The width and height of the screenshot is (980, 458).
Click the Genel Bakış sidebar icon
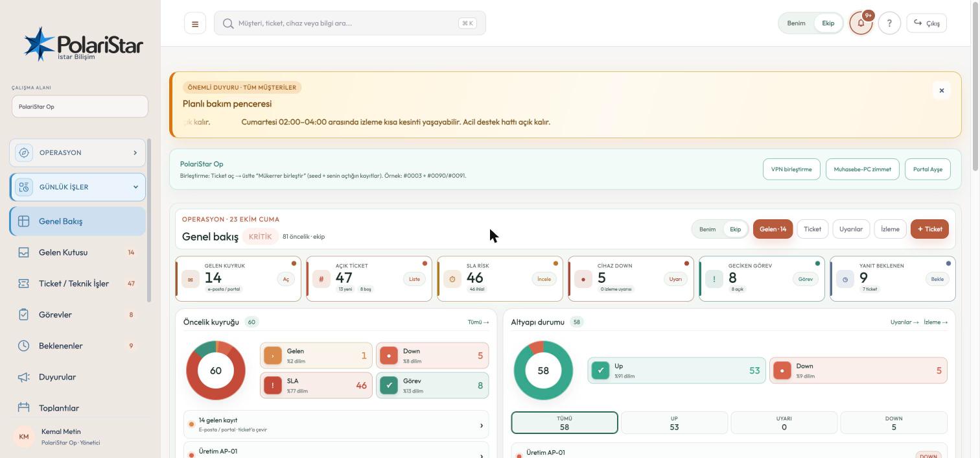pyautogui.click(x=24, y=221)
